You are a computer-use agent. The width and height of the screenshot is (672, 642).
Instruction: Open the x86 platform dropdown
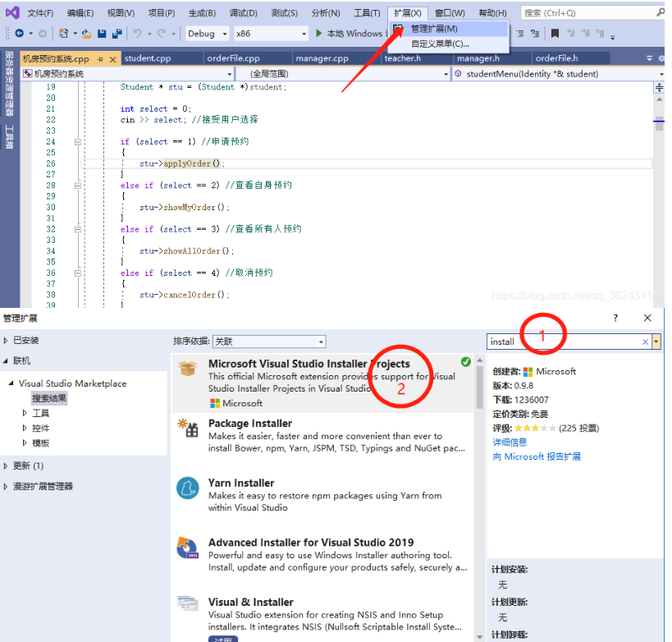pos(303,34)
